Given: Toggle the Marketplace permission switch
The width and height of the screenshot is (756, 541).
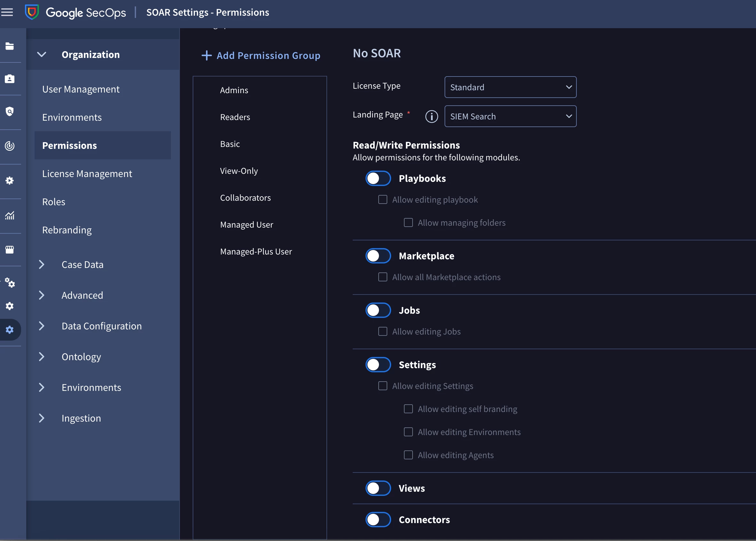Looking at the screenshot, I should [378, 256].
